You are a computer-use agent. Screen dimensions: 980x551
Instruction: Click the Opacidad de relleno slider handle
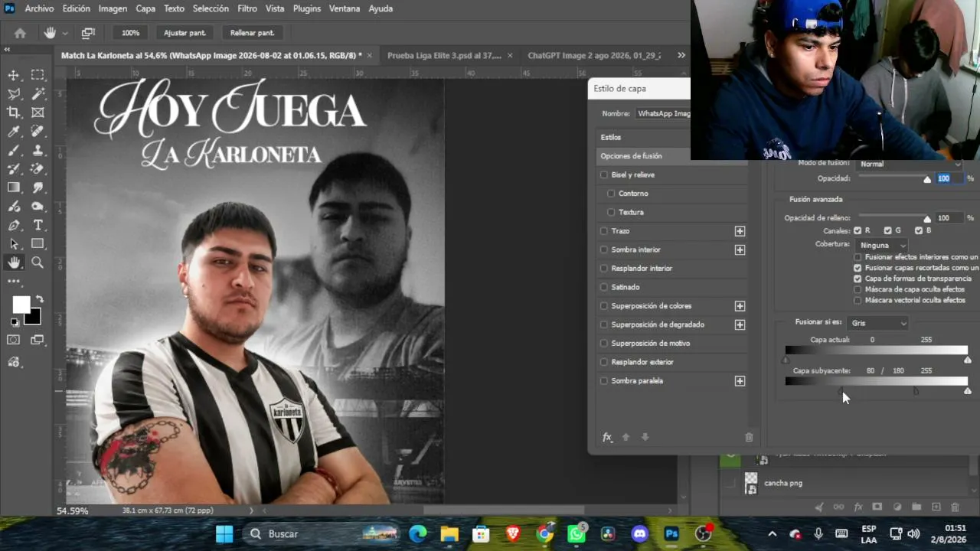pyautogui.click(x=927, y=219)
